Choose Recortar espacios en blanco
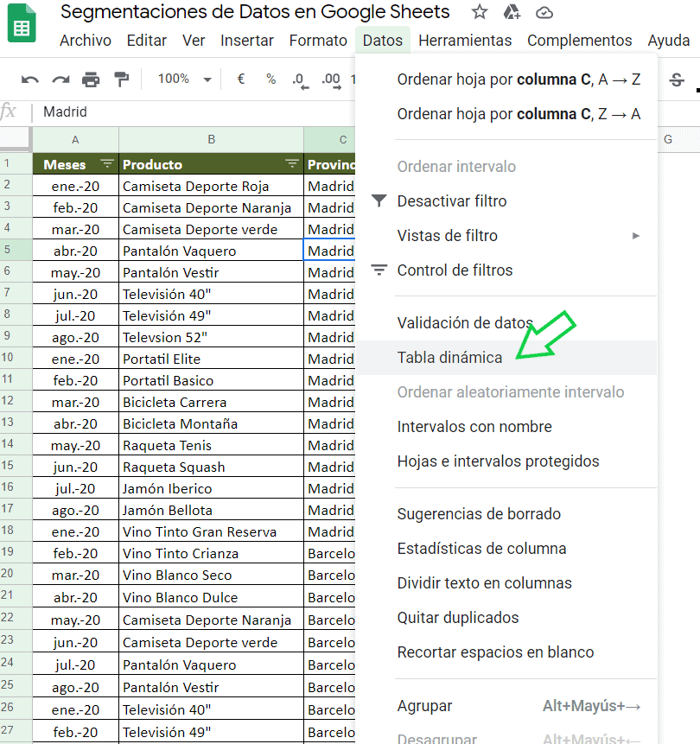The height and width of the screenshot is (744, 700). [506, 653]
